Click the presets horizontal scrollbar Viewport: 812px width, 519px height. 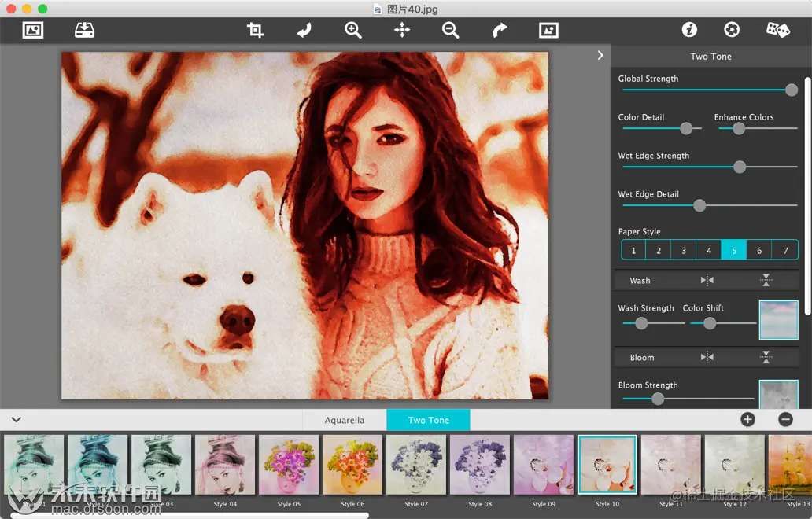(190, 515)
